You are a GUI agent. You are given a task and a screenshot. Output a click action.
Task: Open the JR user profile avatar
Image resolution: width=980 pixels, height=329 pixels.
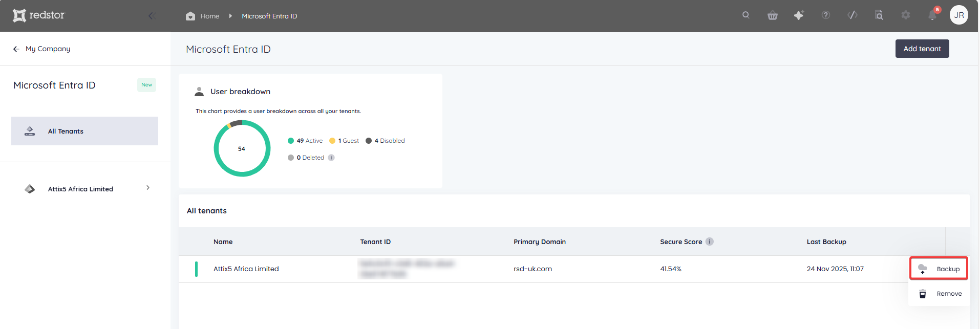click(x=959, y=15)
